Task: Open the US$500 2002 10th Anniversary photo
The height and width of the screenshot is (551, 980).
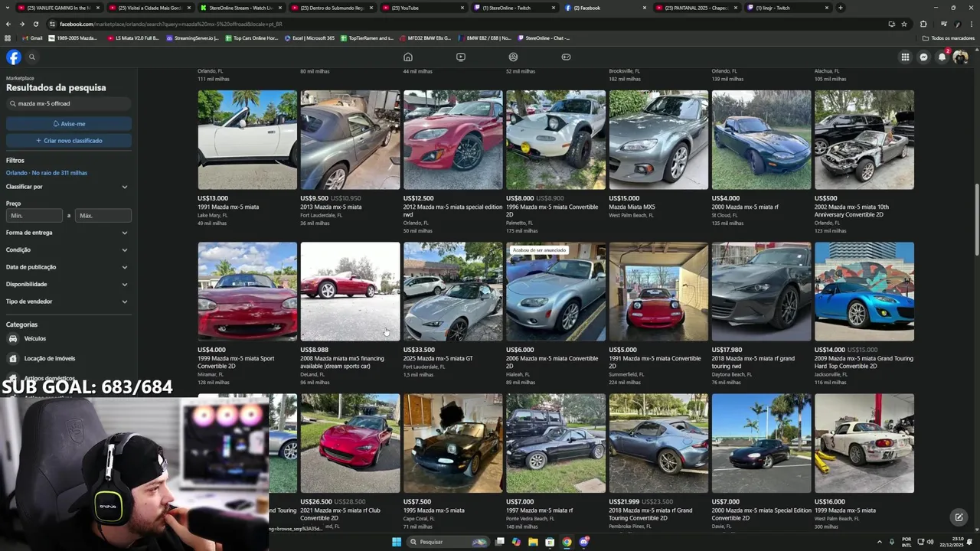Action: (x=864, y=140)
